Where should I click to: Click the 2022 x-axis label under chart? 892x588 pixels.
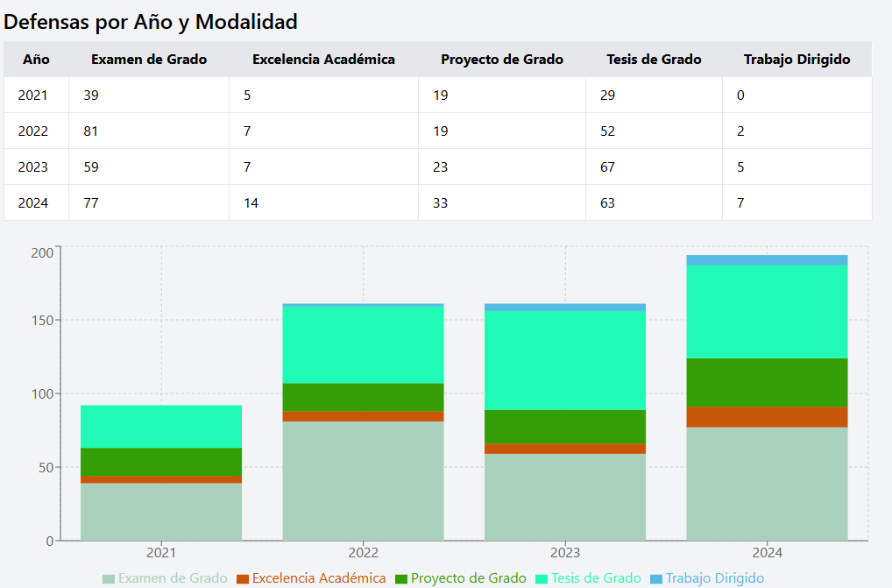(x=363, y=552)
